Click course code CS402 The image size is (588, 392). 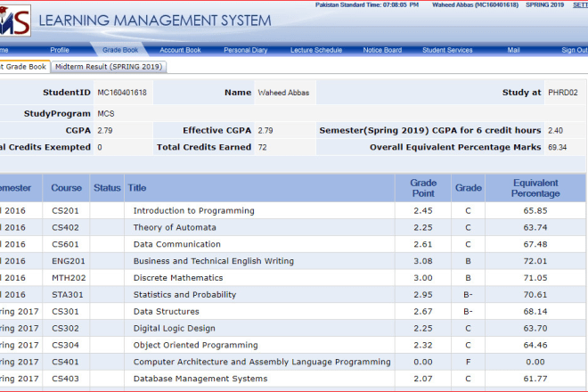(x=65, y=228)
